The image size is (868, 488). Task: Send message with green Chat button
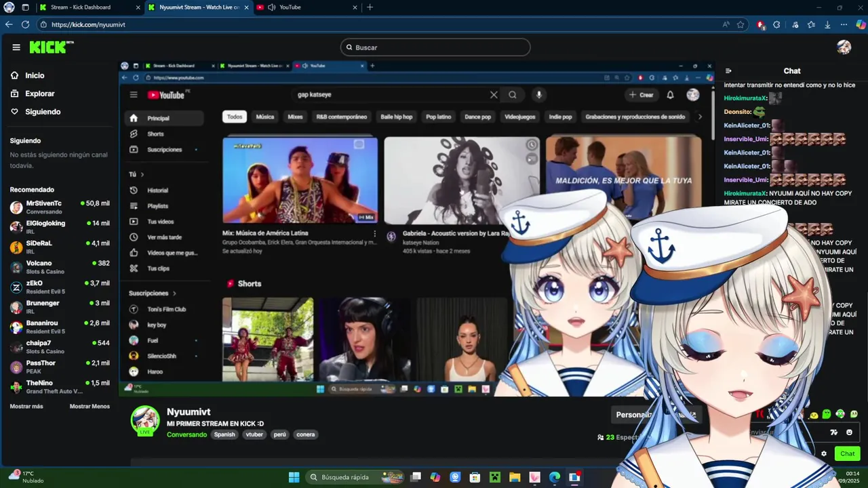coord(848,454)
